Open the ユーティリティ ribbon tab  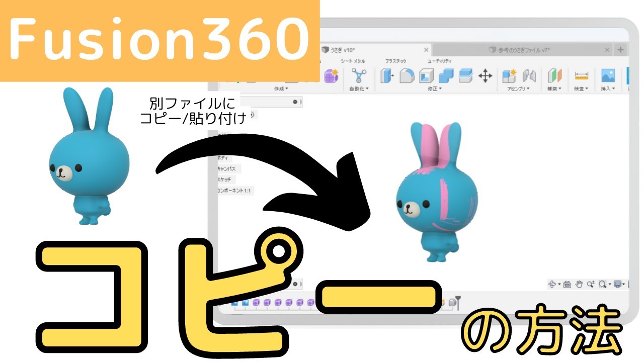[x=440, y=61]
